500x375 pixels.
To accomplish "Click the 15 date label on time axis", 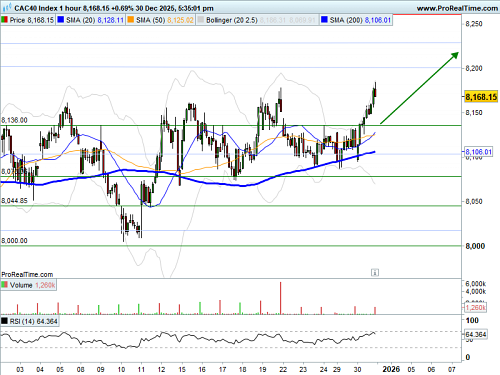I will tap(182, 369).
